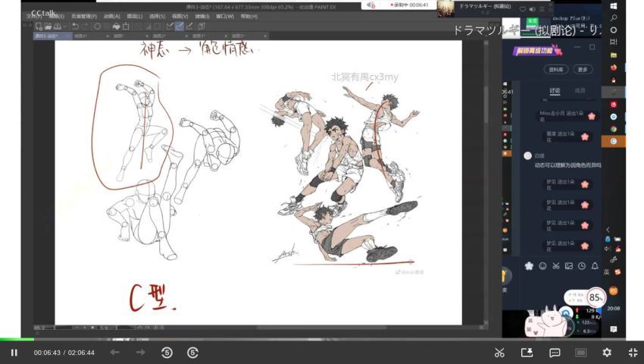Viewport: 644px width, 364px height.
Task: Skip back 5 seconds in video
Action: tap(167, 353)
